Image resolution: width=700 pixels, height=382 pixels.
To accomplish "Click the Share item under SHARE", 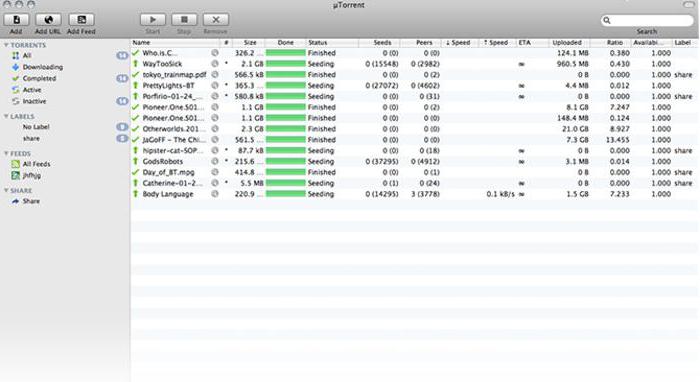I will coord(31,201).
